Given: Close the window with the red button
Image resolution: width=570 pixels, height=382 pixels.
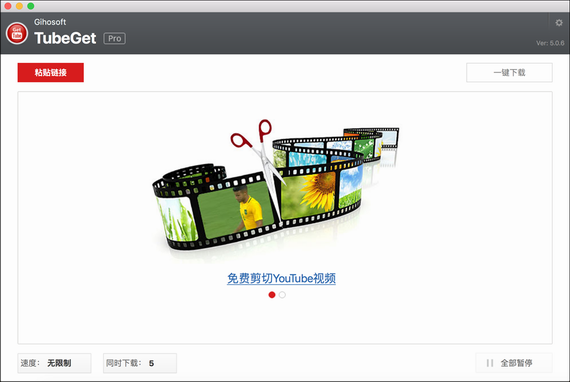Looking at the screenshot, I should point(8,6).
